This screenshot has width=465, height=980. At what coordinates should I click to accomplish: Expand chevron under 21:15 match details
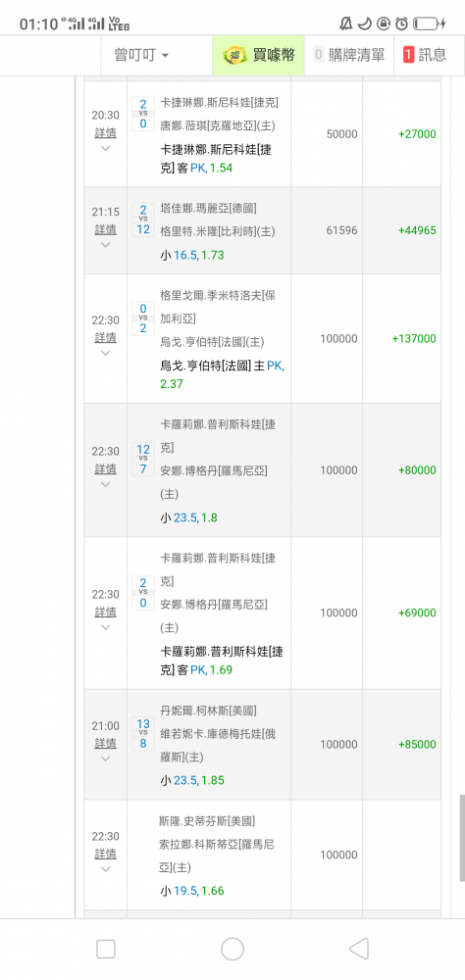[105, 245]
